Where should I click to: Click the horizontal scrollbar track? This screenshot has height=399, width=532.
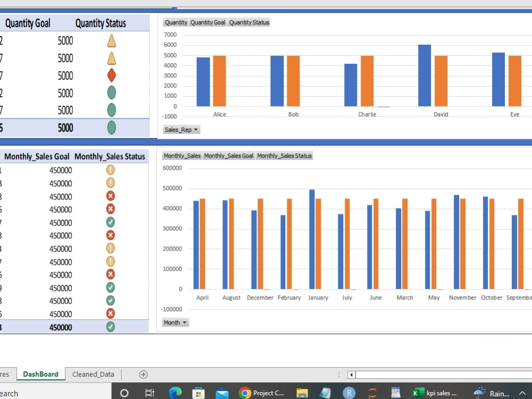[444, 375]
